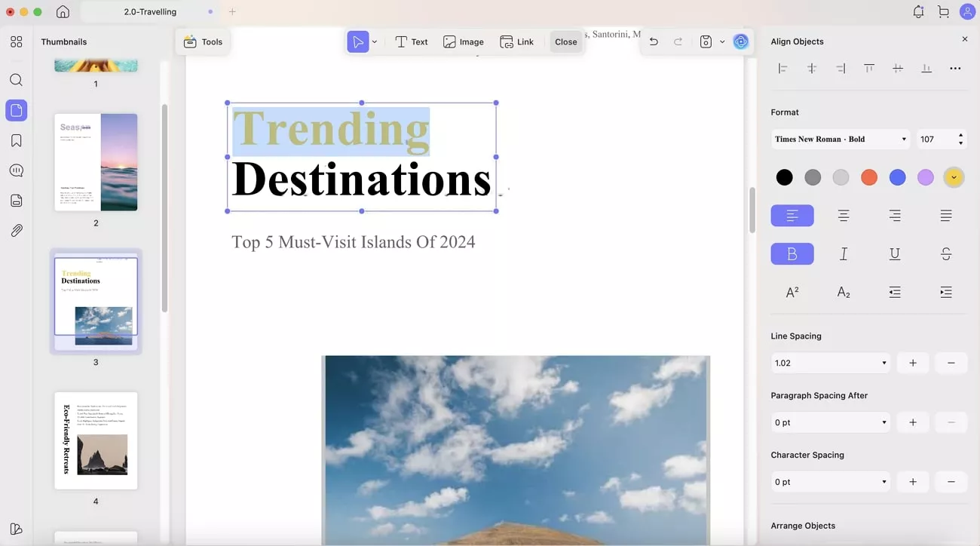
Task: Click the Close button in edit toolbar
Action: click(x=565, y=42)
